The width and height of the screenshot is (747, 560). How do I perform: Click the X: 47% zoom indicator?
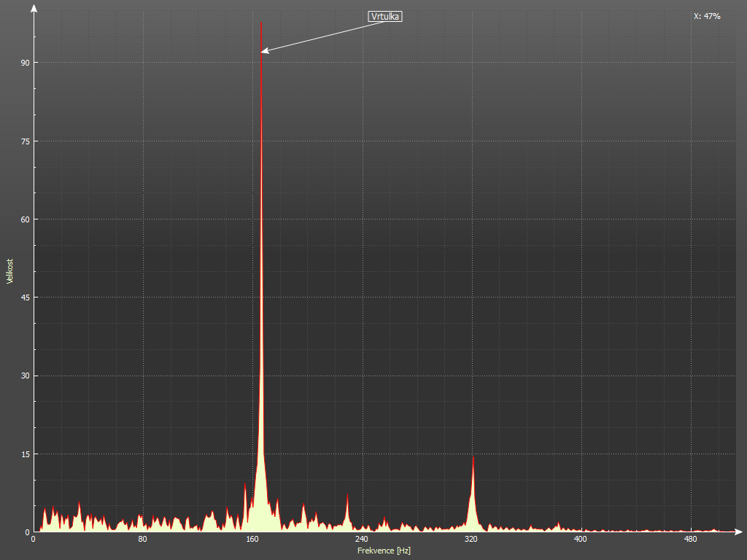coord(707,16)
